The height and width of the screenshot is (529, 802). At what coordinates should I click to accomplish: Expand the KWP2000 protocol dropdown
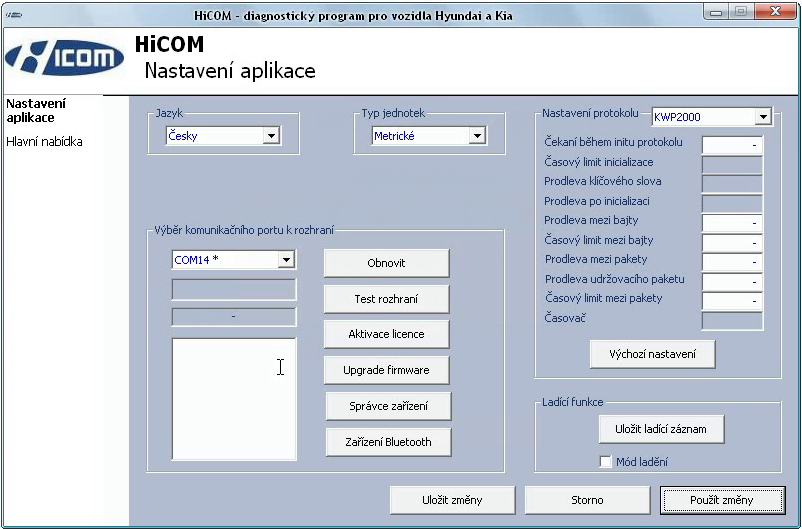(x=763, y=117)
